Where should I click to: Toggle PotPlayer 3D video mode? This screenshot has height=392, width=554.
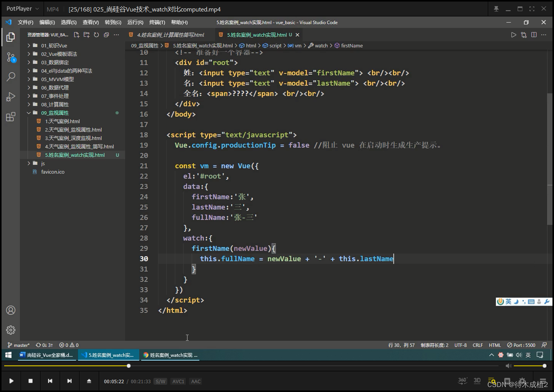coord(477,381)
